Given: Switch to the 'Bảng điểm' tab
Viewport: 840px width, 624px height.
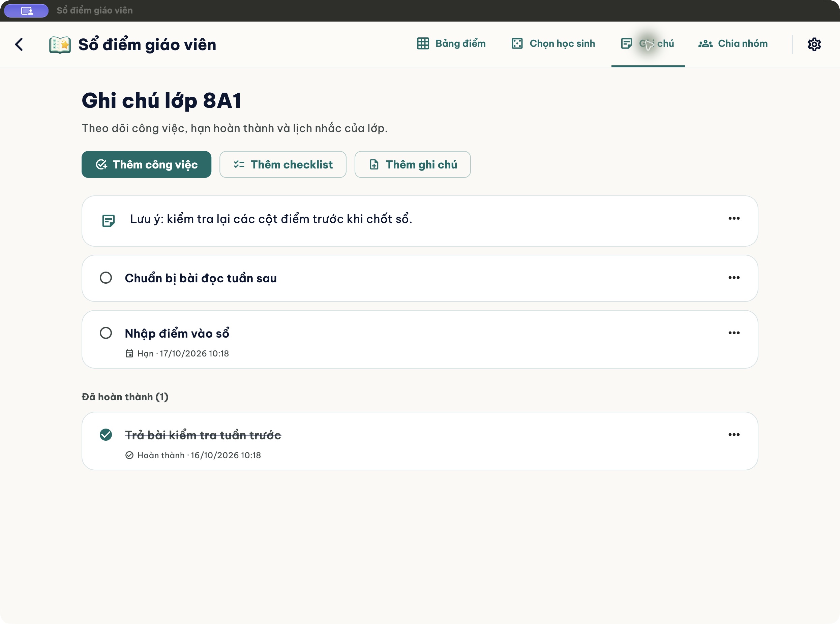Looking at the screenshot, I should [x=452, y=44].
